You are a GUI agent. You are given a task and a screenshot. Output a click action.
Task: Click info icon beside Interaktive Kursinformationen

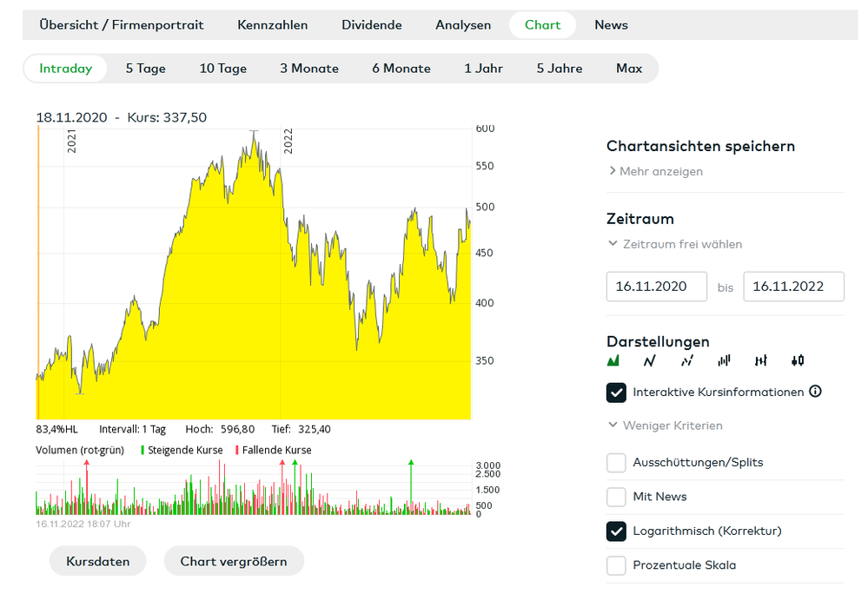pyautogui.click(x=815, y=392)
